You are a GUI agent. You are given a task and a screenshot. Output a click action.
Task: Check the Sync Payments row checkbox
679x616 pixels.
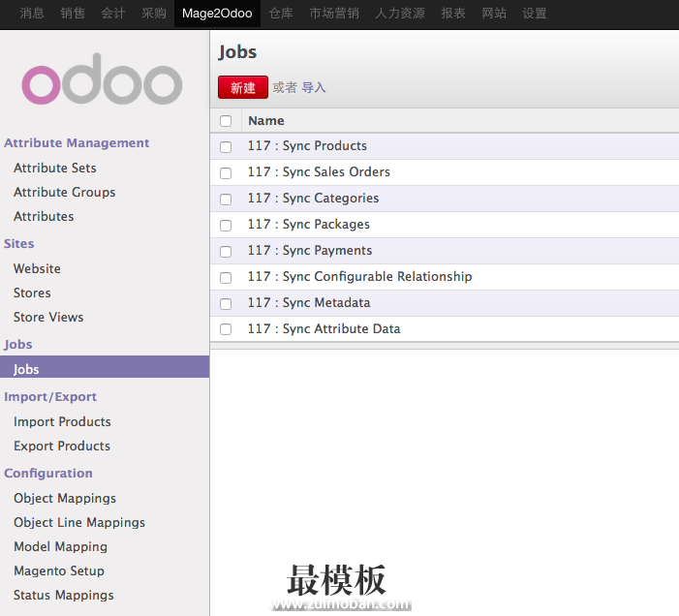[226, 252]
